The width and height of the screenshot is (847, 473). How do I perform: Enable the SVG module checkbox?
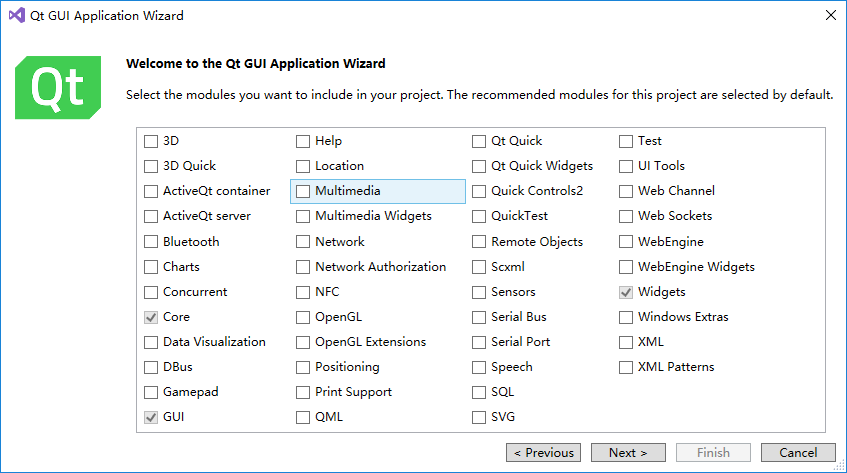[x=479, y=417]
